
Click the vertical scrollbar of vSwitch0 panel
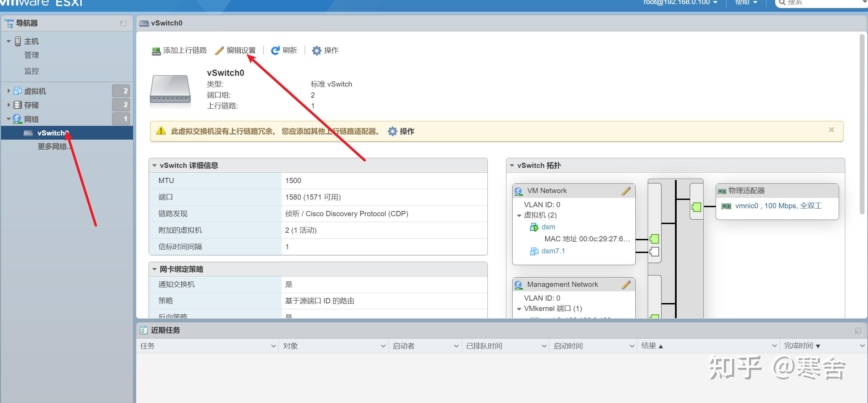tap(862, 124)
